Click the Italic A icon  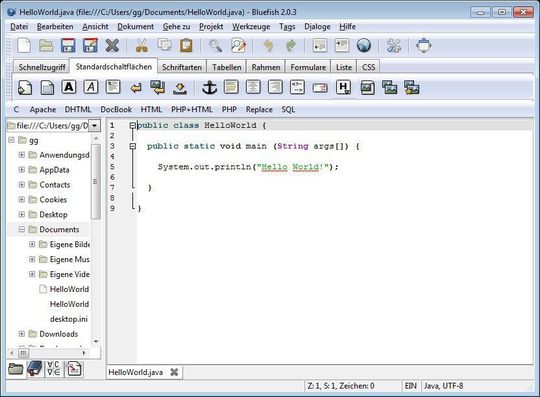click(91, 87)
